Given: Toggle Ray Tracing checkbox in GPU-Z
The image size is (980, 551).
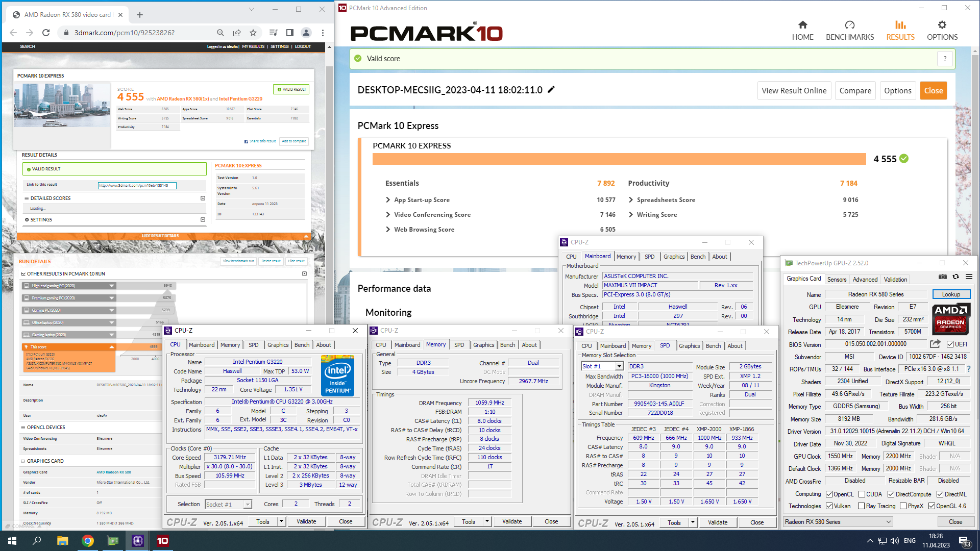Looking at the screenshot, I should point(862,506).
